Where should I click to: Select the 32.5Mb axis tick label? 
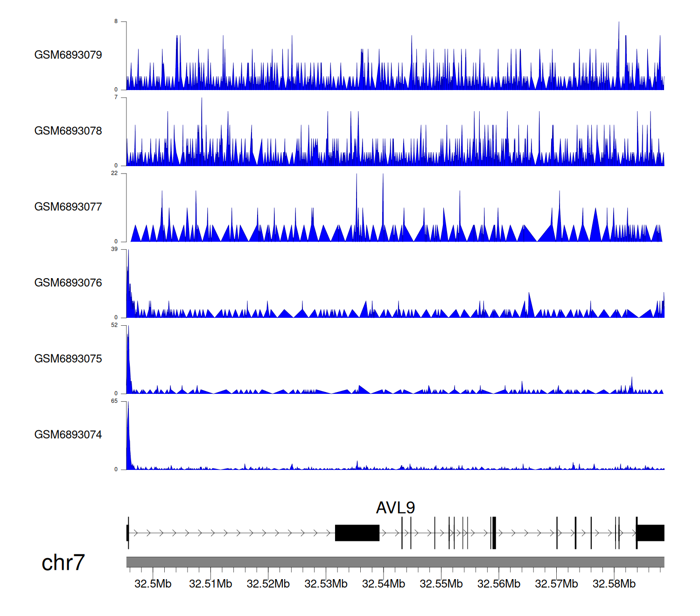coord(153,584)
